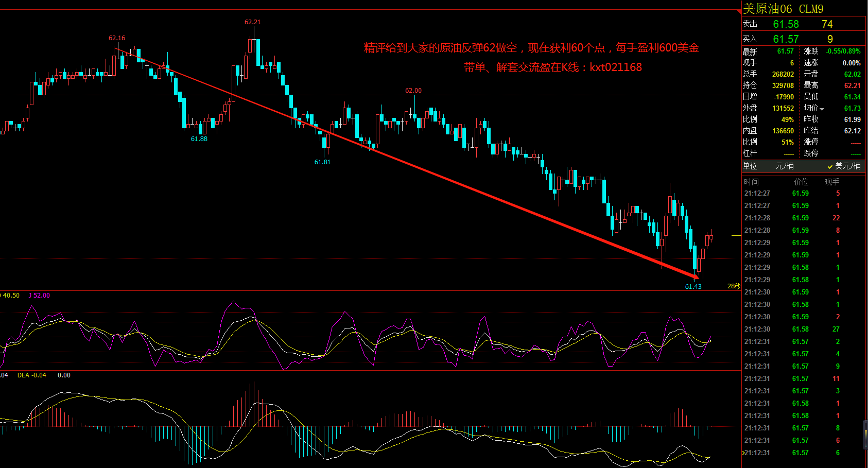Click the chart peak label 62.16

(117, 38)
